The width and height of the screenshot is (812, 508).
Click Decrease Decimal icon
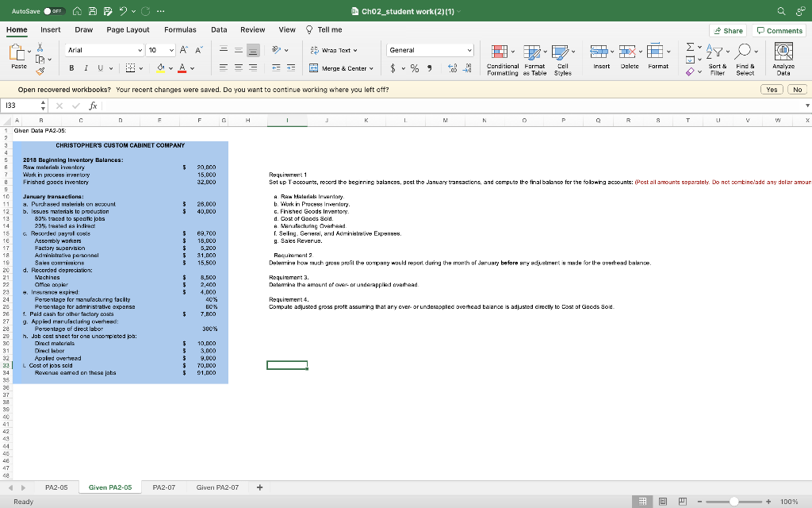tap(467, 68)
